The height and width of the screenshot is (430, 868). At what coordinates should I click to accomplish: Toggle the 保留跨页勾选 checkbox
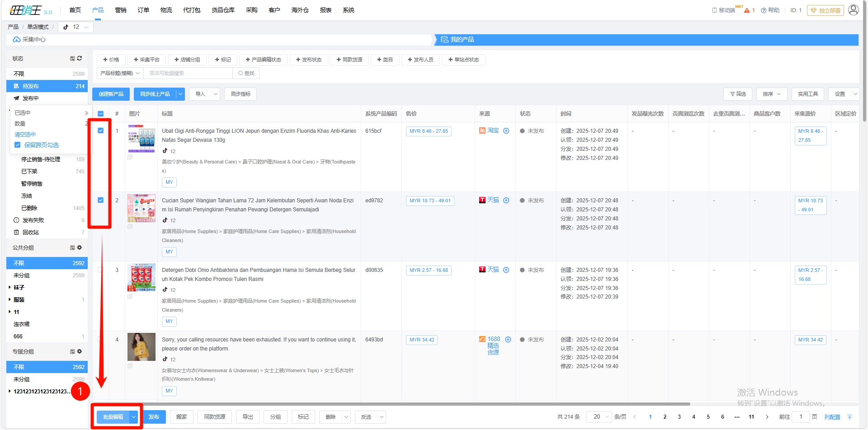pos(18,145)
